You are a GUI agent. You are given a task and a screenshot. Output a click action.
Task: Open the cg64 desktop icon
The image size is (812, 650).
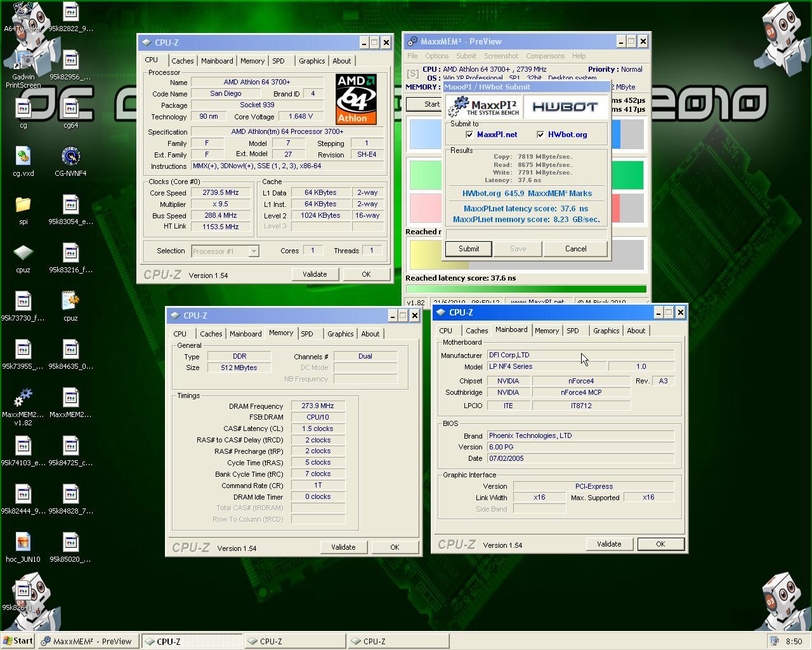pyautogui.click(x=70, y=113)
